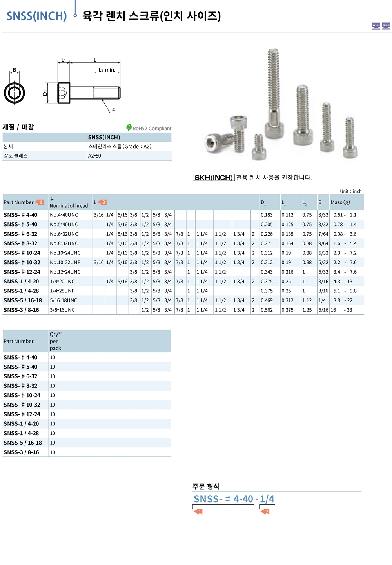Select the 5/16-18UNC thread cell
The image size is (392, 565).
tap(64, 300)
